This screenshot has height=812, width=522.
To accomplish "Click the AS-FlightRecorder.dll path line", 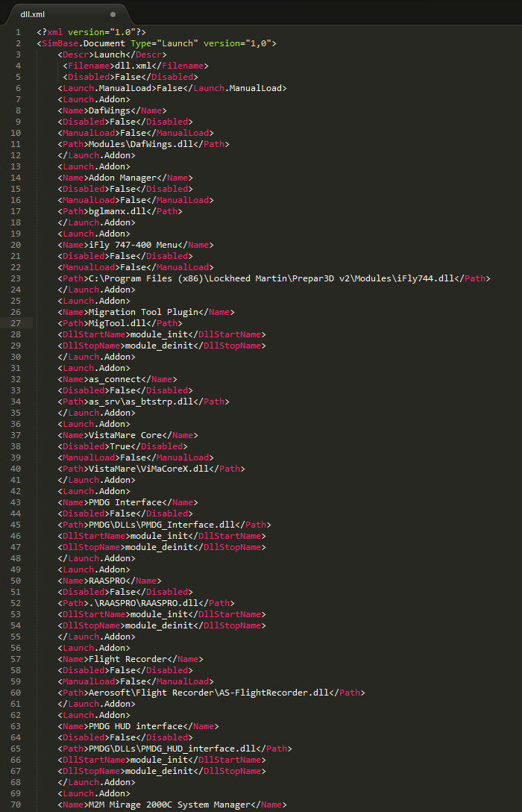I will (211, 693).
